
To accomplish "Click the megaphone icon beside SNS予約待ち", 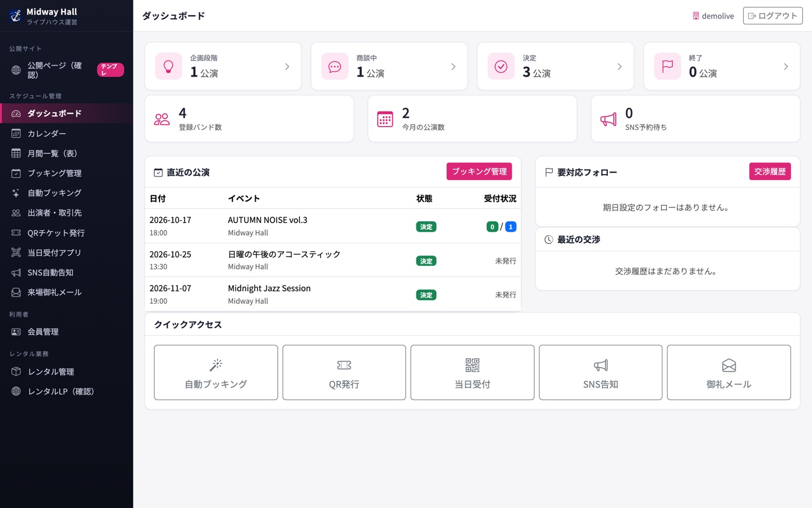I will point(608,119).
